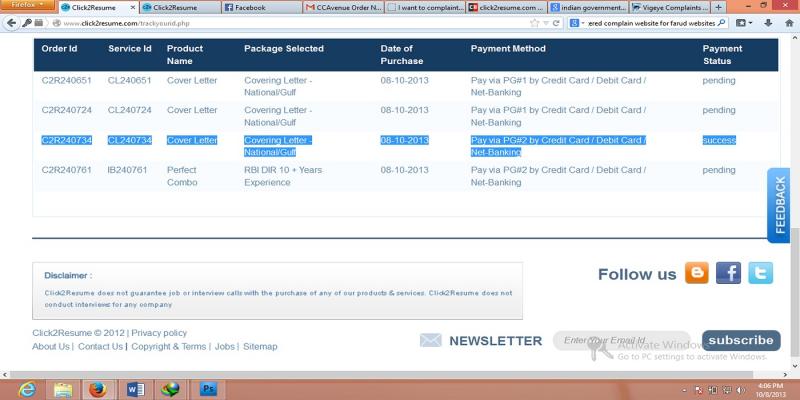Click the saved password key icon
800x400 pixels.
tap(27, 23)
